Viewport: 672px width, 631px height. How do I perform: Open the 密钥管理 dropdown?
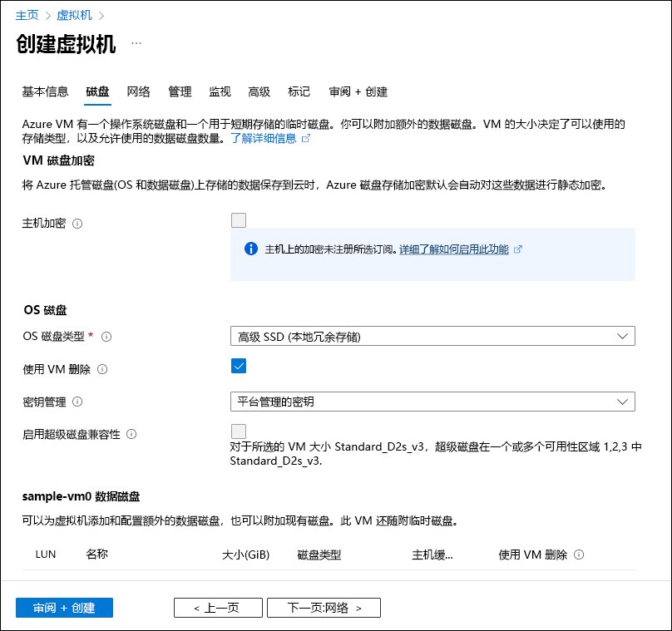pyautogui.click(x=432, y=402)
